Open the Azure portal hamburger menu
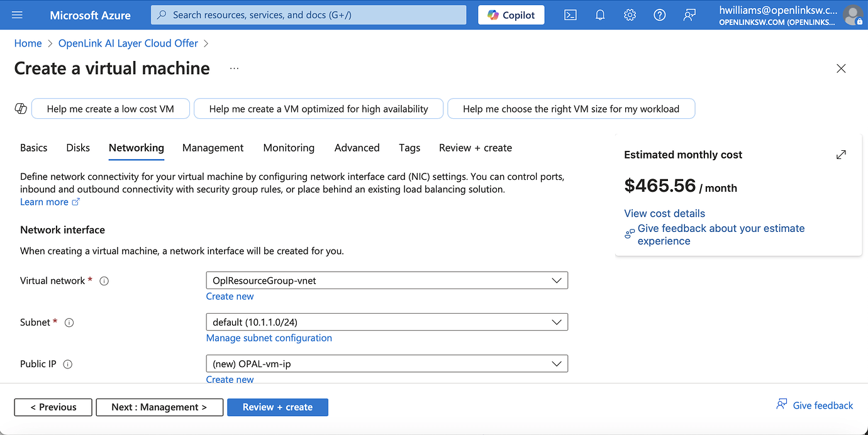This screenshot has width=868, height=435. pos(17,15)
